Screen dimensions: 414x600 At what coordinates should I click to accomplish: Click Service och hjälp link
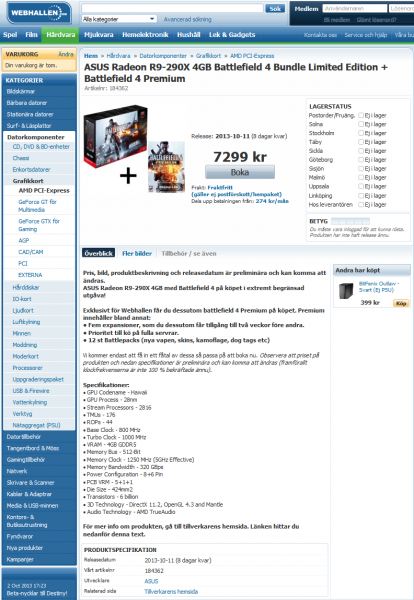coord(365,35)
